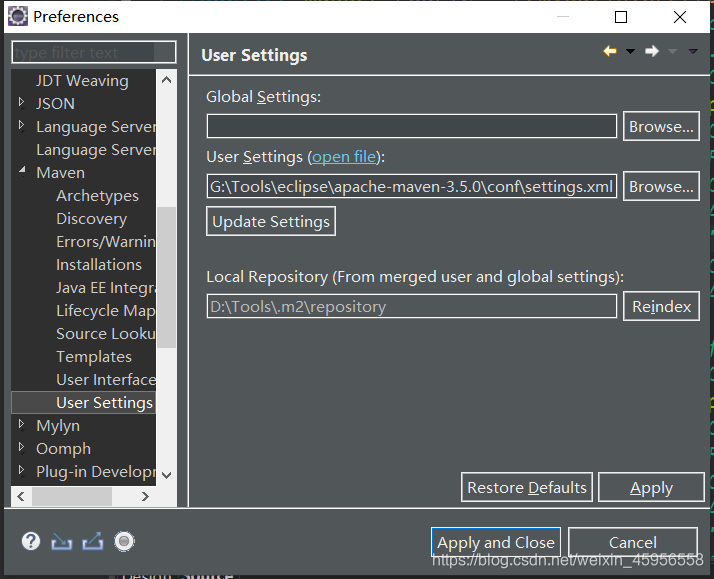The height and width of the screenshot is (579, 714).
Task: Select the second Language Server item
Action: click(96, 150)
